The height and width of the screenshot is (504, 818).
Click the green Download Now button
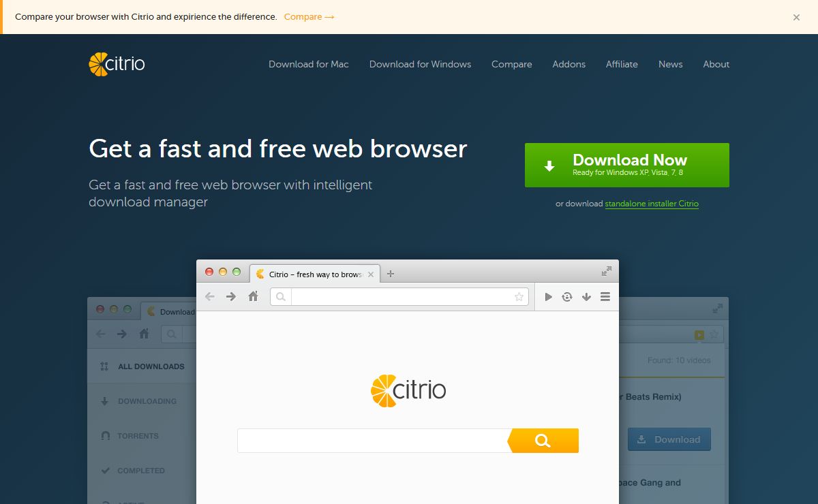(627, 165)
